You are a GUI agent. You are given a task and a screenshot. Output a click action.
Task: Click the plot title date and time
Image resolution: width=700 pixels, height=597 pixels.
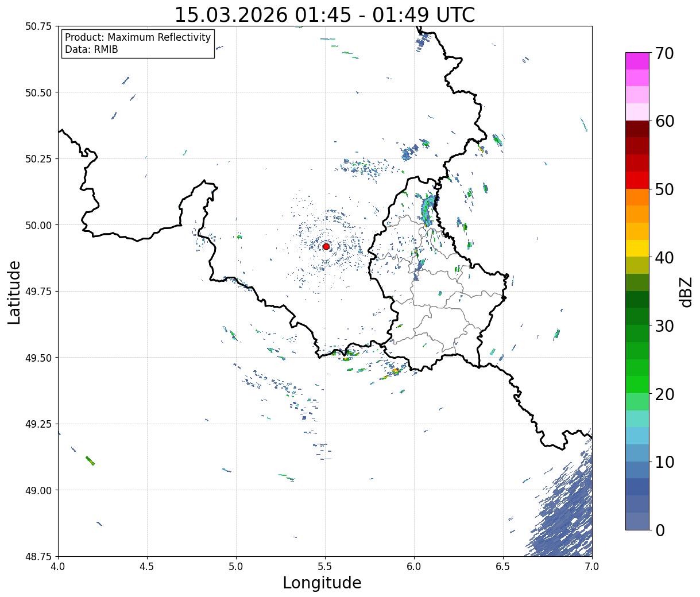[x=324, y=14]
